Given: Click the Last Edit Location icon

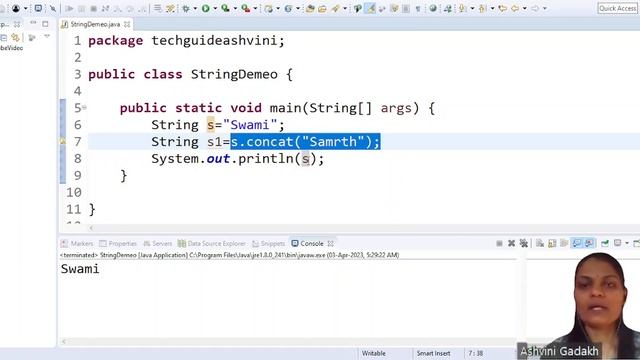Looking at the screenshot, I should point(503,8).
